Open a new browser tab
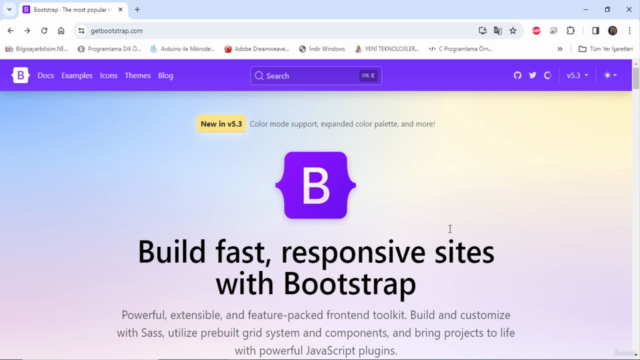640x360 pixels. coord(137,9)
